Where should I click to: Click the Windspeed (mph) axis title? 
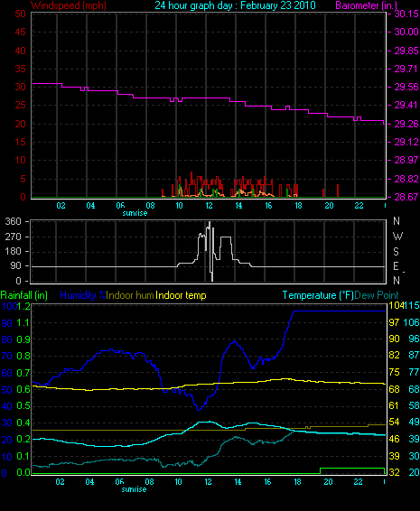(69, 5)
